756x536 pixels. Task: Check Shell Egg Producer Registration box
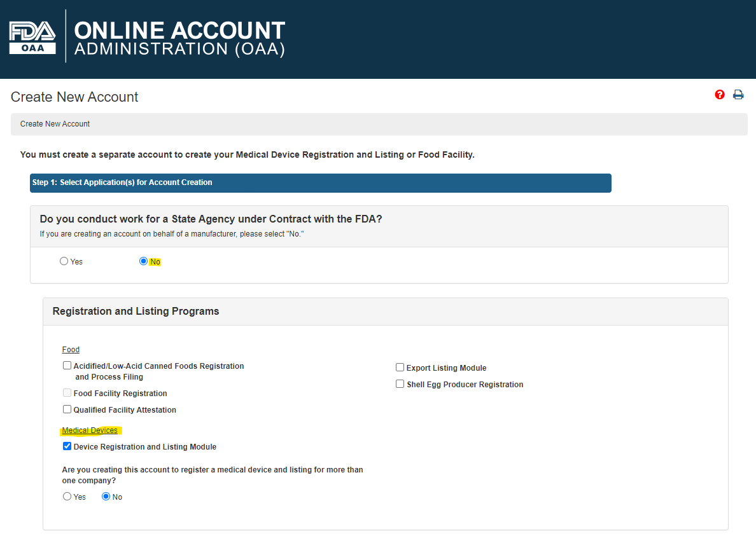tap(400, 384)
